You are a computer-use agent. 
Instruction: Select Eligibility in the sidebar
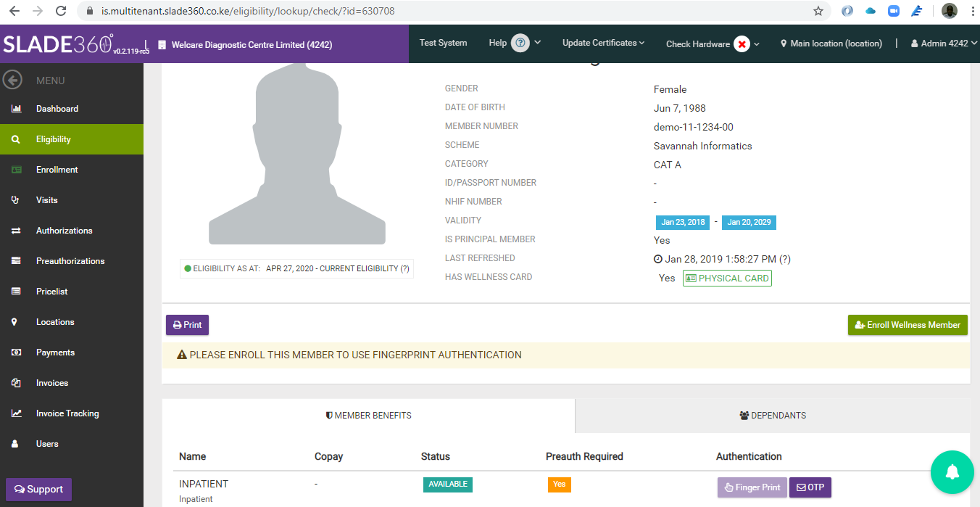click(72, 139)
